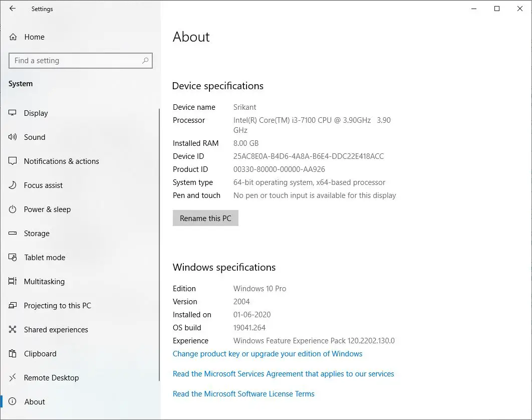Screen dimensions: 532x420
Task: Select the About entry in sidebar
Action: [x=81, y=401]
